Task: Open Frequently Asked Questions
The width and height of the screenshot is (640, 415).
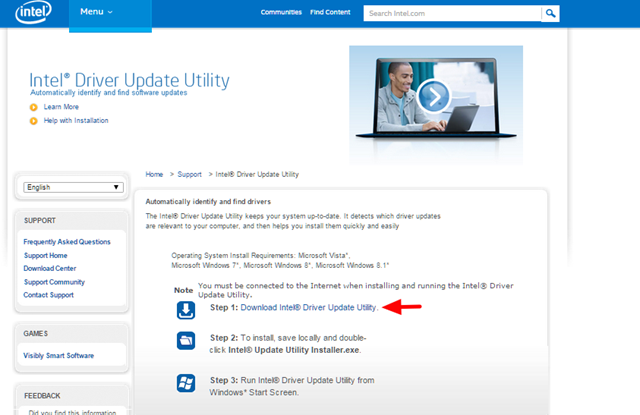Action: [x=67, y=242]
